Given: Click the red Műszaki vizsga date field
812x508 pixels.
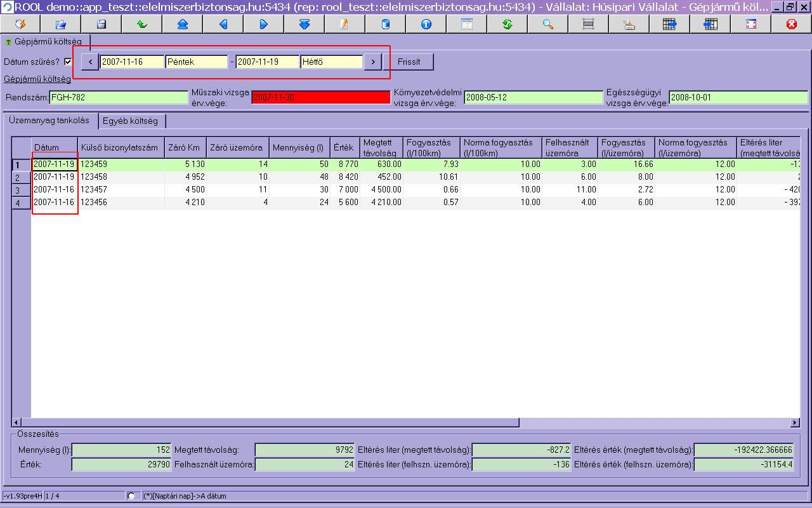Looking at the screenshot, I should pos(321,97).
